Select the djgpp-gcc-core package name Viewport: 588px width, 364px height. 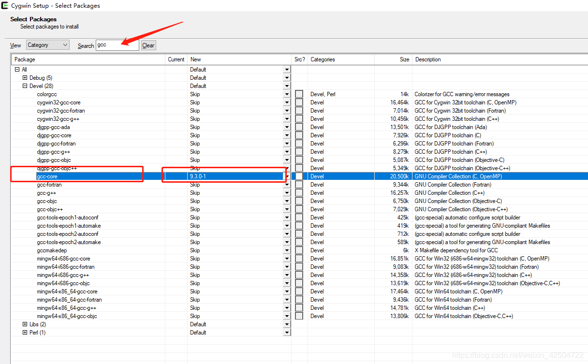[54, 135]
